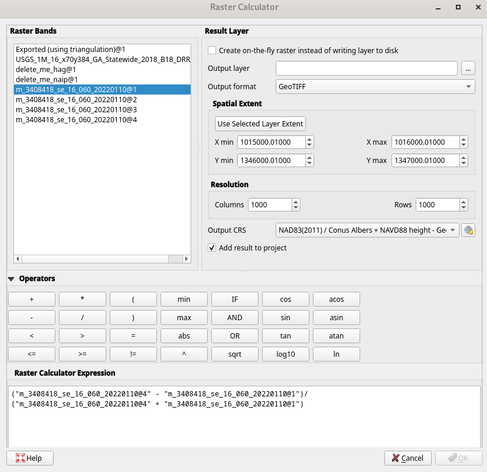The height and width of the screenshot is (472, 487).
Task: Select band Exported (using triangulation)@1
Action: click(x=102, y=49)
